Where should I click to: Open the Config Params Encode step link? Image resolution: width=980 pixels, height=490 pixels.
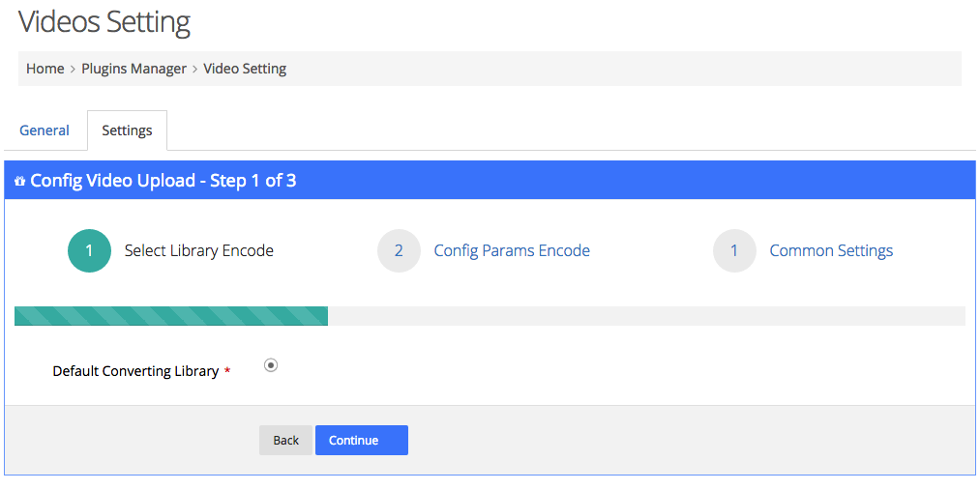point(512,251)
